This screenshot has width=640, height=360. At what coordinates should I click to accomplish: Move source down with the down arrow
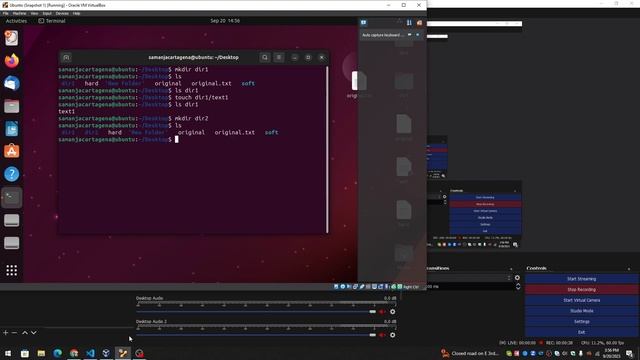[x=33, y=333]
